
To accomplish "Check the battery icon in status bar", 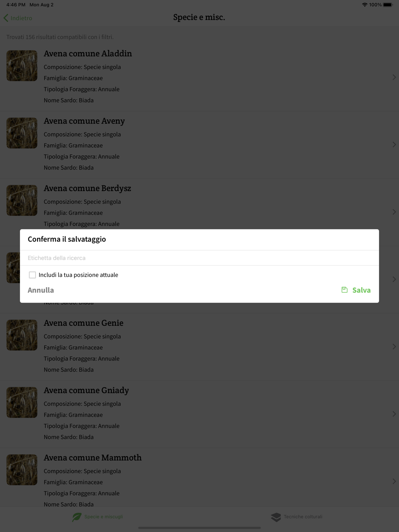I will [x=388, y=5].
